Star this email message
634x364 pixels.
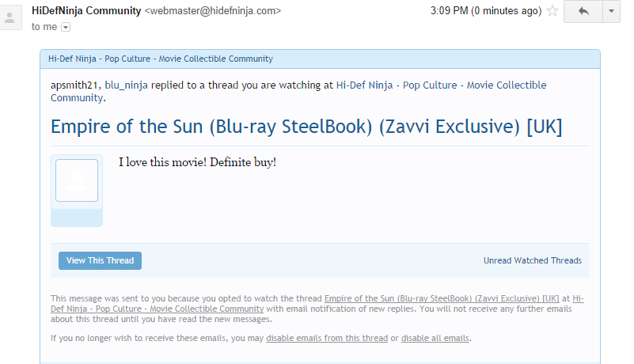(x=552, y=11)
